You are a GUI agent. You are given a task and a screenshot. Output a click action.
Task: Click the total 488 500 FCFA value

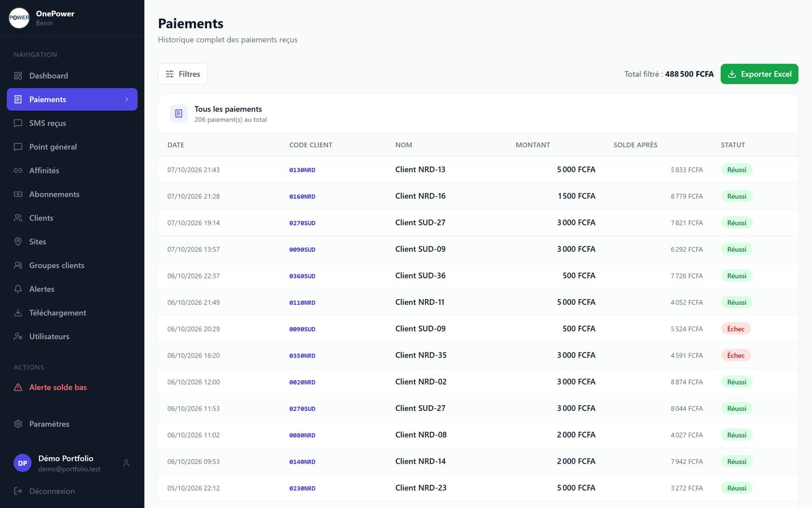pos(689,74)
